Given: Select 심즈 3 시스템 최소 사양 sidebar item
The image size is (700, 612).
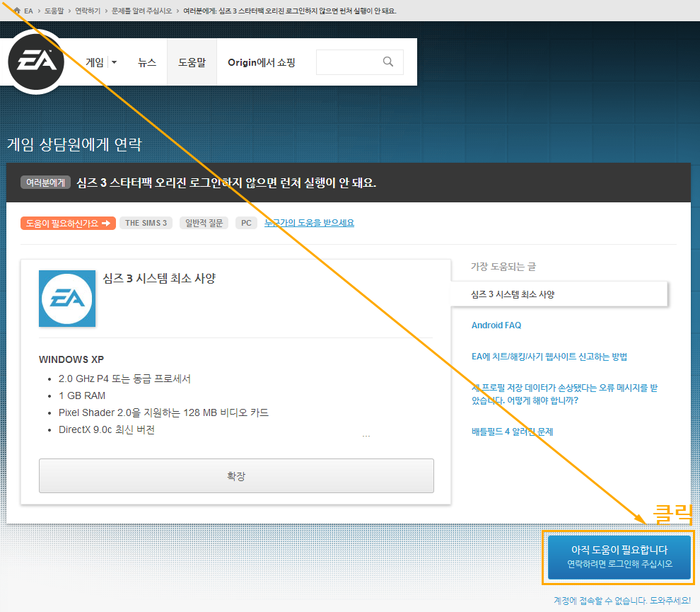Looking at the screenshot, I should tap(559, 294).
